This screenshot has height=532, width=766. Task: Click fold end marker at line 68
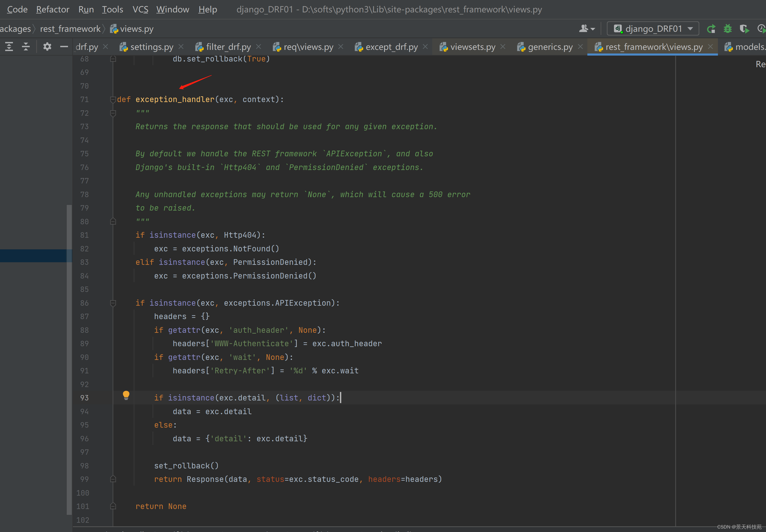coord(113,59)
